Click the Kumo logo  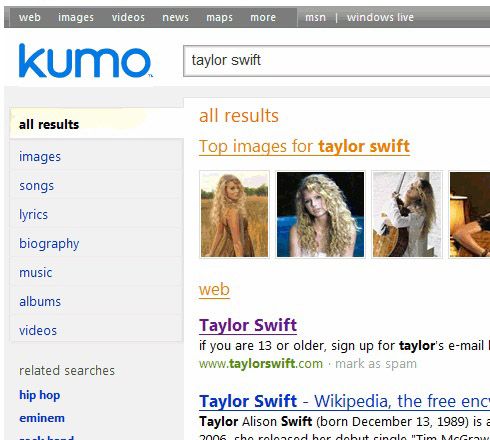click(86, 61)
